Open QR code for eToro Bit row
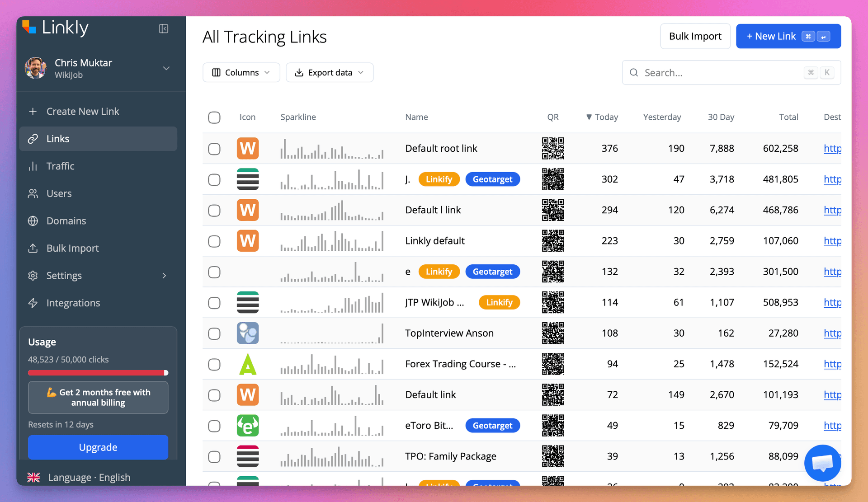The height and width of the screenshot is (502, 868). (x=553, y=426)
